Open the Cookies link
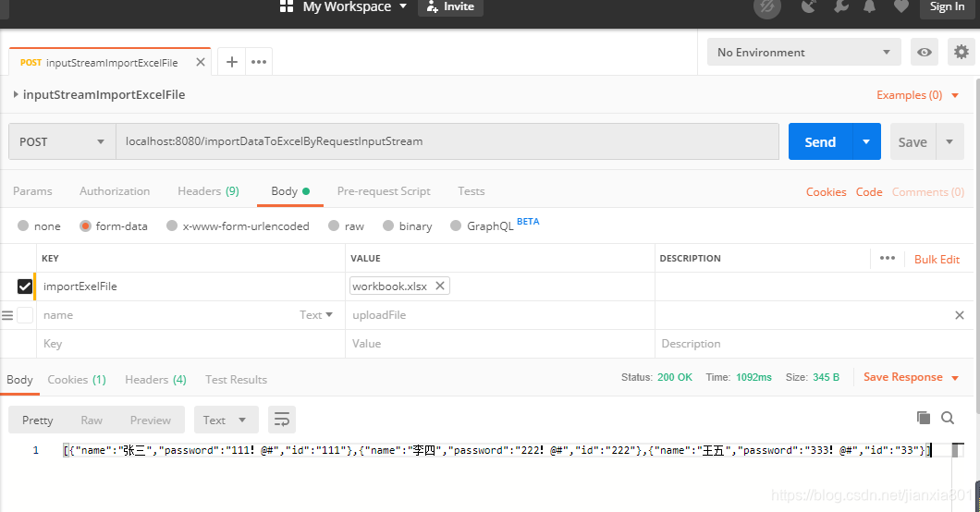The width and height of the screenshot is (980, 512). [x=826, y=191]
